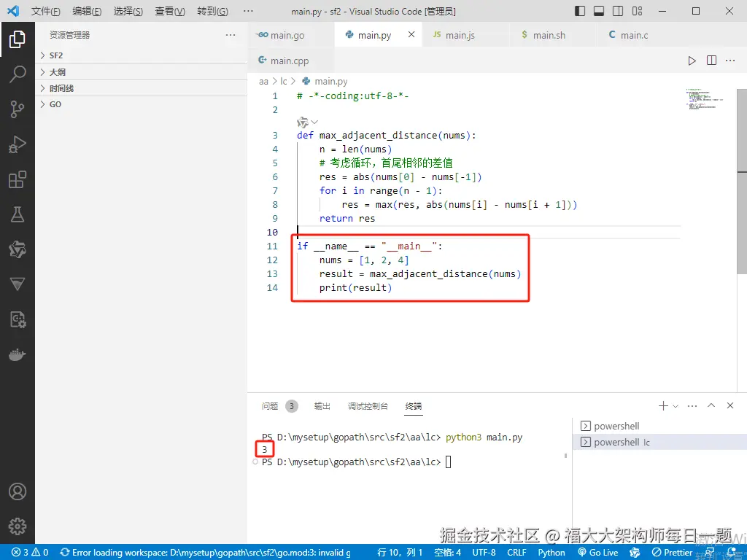The image size is (747, 560).
Task: Select the powershell lc terminal instance
Action: coord(659,442)
